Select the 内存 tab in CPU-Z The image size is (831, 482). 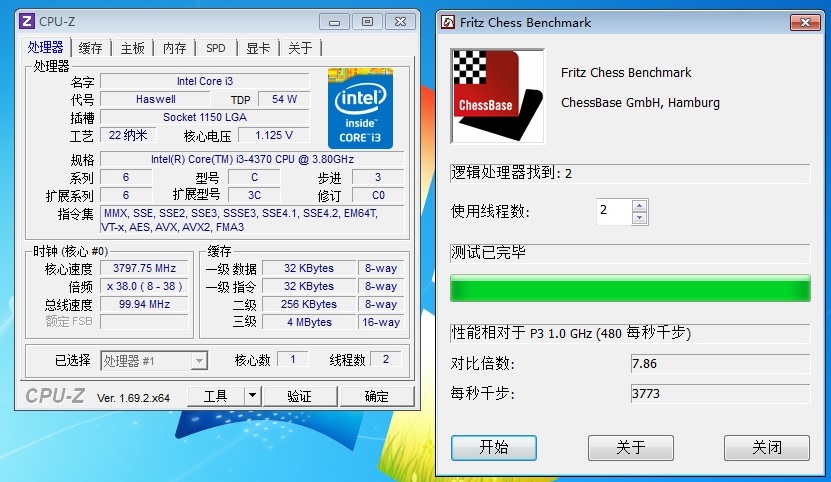click(x=174, y=48)
